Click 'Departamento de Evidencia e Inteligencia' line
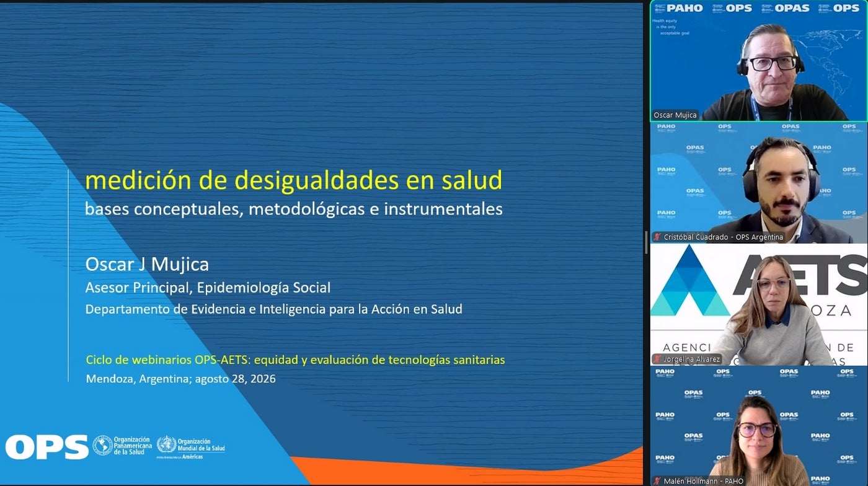Viewport: 868px width, 486px height. coord(273,309)
